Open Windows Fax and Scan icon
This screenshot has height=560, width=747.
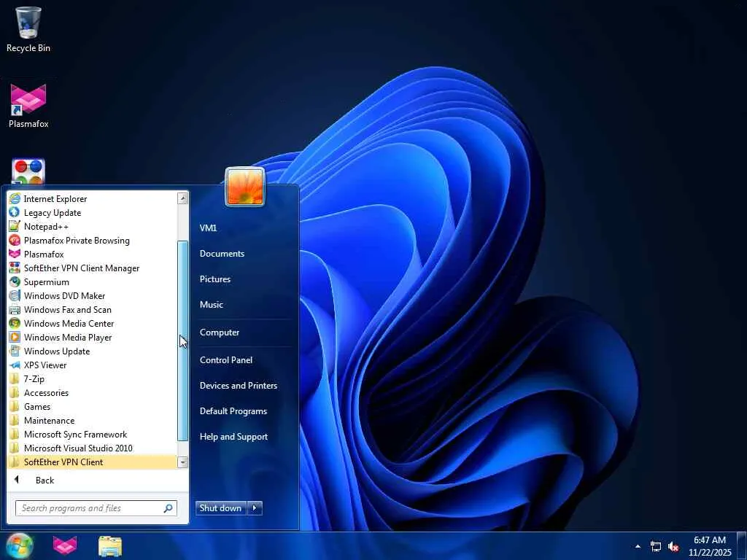coord(15,309)
